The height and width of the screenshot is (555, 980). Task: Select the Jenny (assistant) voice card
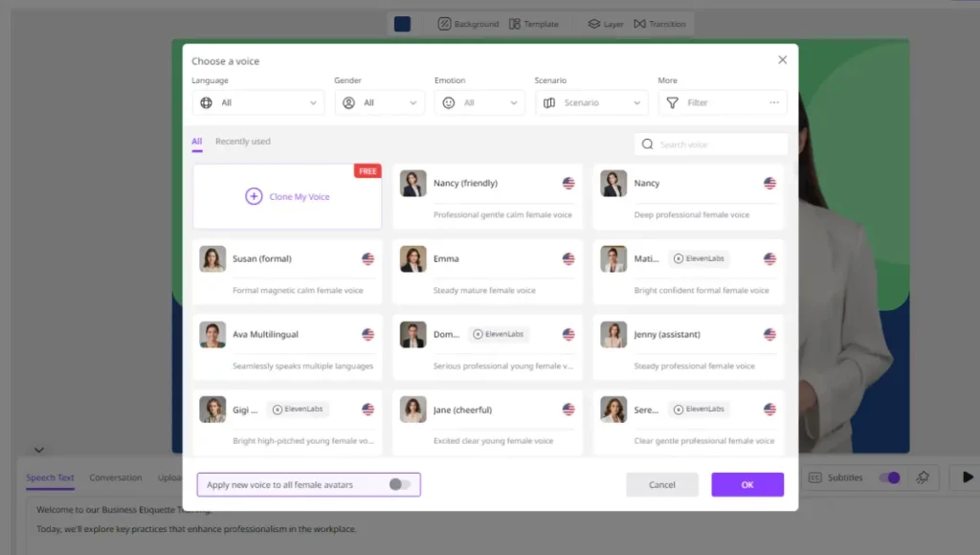pyautogui.click(x=688, y=348)
